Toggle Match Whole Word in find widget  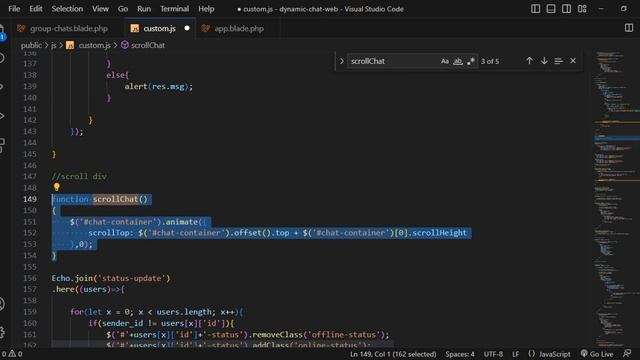click(458, 61)
